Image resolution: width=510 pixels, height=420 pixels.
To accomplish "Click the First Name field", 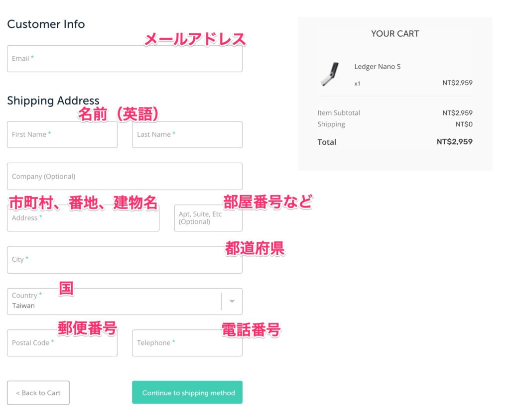I will pos(62,134).
